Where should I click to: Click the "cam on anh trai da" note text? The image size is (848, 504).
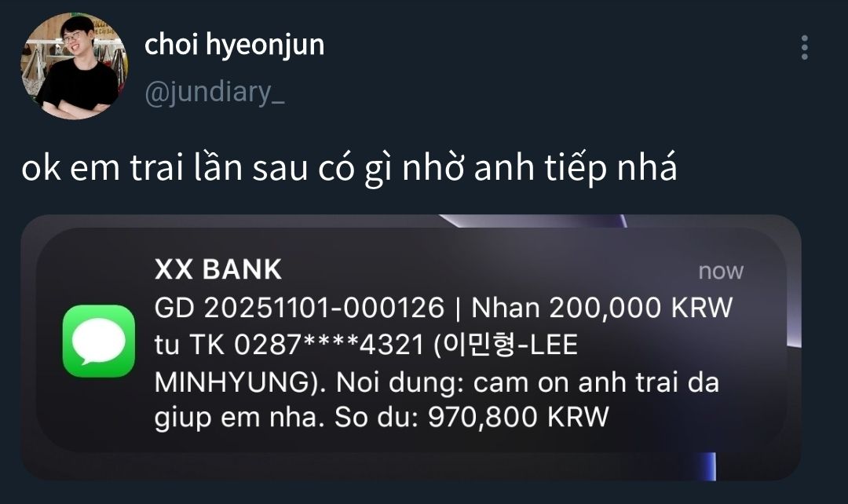[597, 382]
